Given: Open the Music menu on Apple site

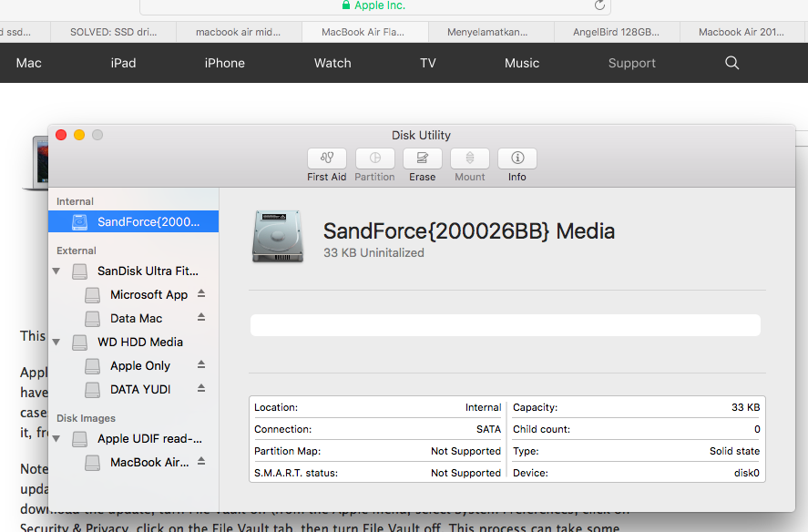Looking at the screenshot, I should (x=522, y=63).
